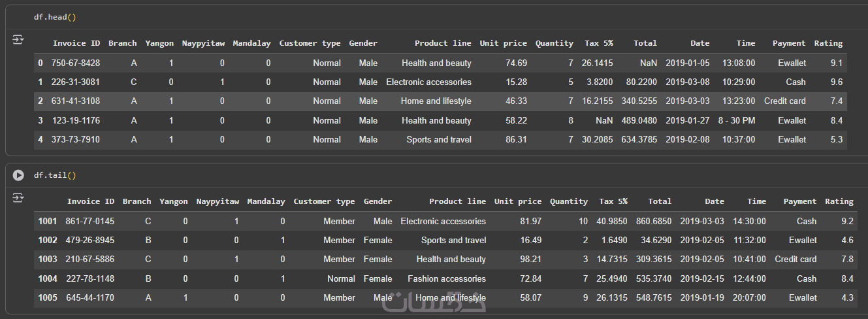Viewport: 868px width, 319px height.
Task: Click invoice ID 226-31-3081
Action: click(76, 82)
